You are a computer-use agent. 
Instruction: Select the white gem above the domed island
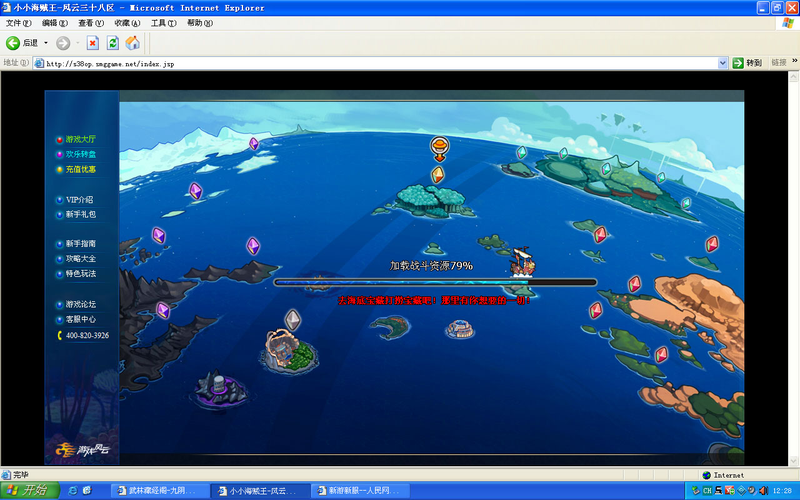[x=292, y=320]
